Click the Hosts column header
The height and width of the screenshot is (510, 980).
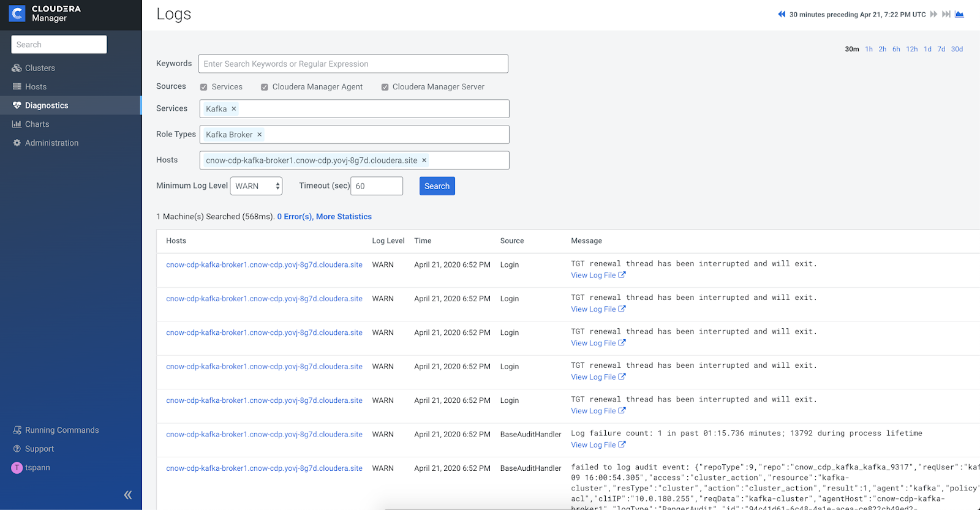click(x=176, y=241)
